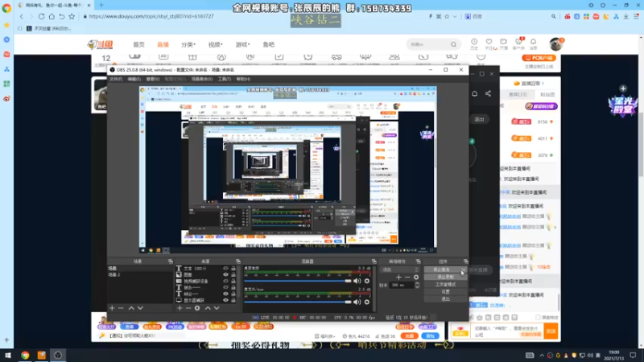Viewport: 644px width, 362px height.
Task: Toggle visibility of 文本 (GDI+) source
Action: pyautogui.click(x=225, y=269)
